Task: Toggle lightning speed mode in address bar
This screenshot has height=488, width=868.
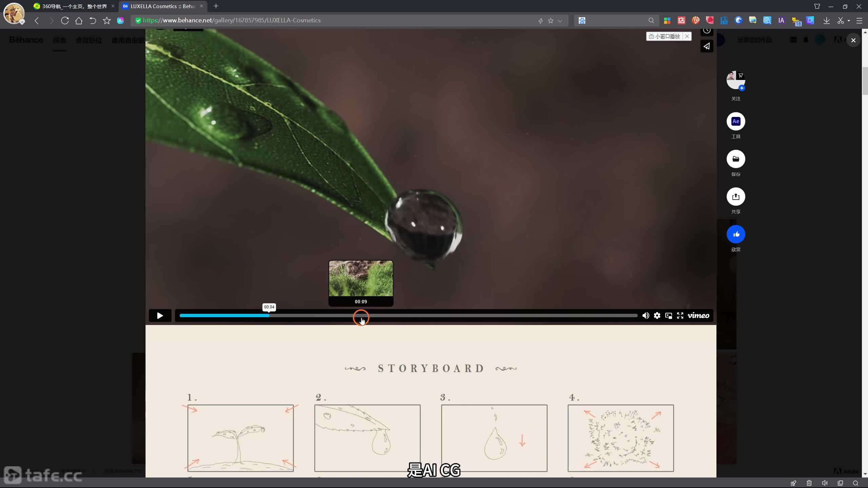Action: point(540,21)
